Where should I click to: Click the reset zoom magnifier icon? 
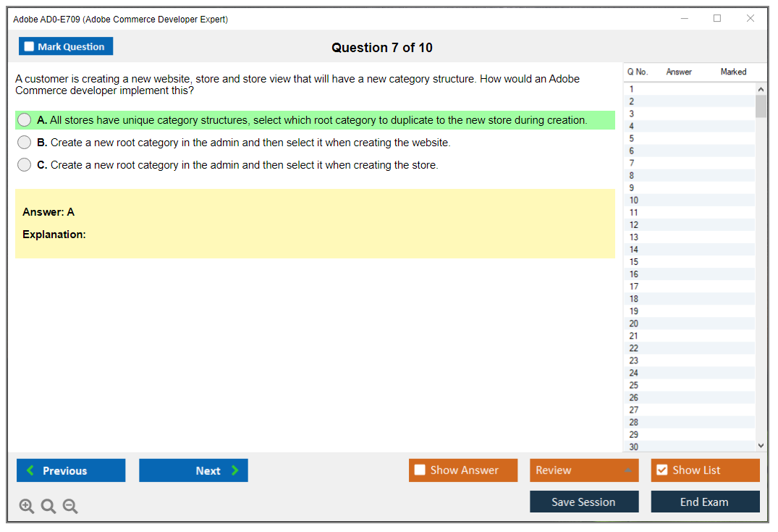click(x=48, y=507)
